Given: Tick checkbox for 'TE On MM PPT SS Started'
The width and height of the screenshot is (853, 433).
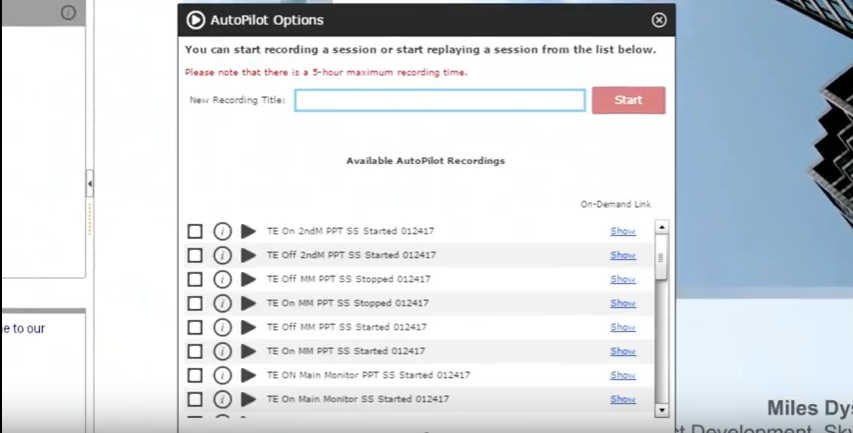Looking at the screenshot, I should 195,351.
